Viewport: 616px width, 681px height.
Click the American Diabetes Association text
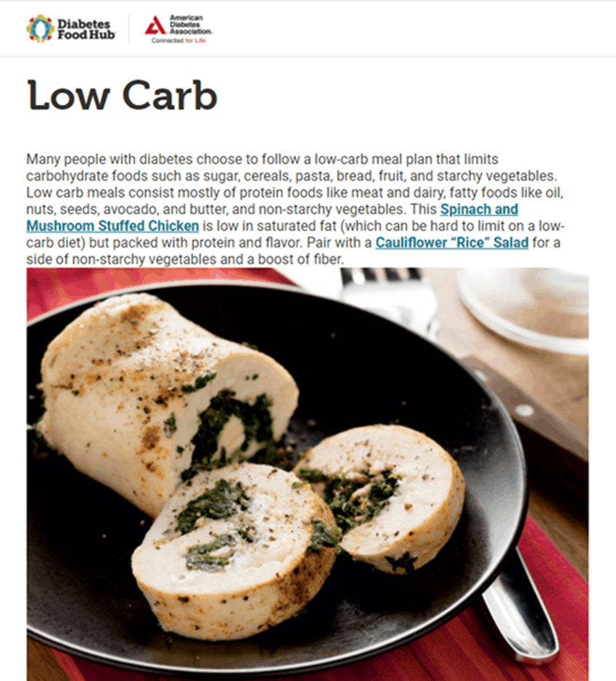click(x=191, y=25)
